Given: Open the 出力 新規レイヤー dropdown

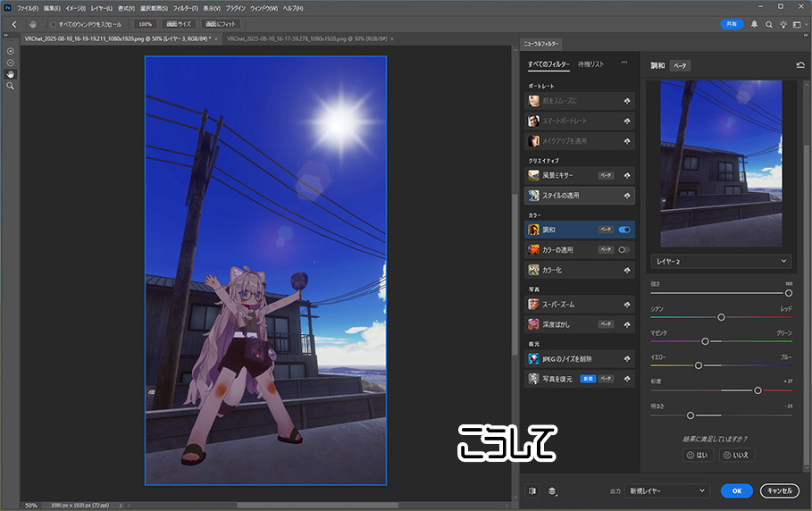Looking at the screenshot, I should point(667,490).
